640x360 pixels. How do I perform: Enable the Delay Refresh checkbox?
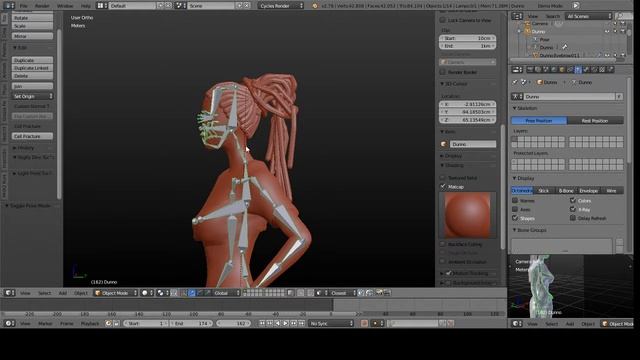click(573, 218)
